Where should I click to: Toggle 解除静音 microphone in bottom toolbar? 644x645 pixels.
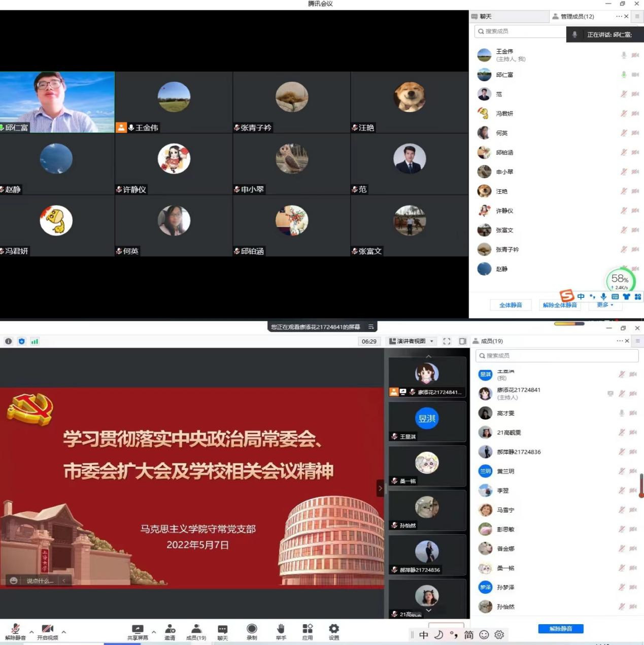(15, 631)
